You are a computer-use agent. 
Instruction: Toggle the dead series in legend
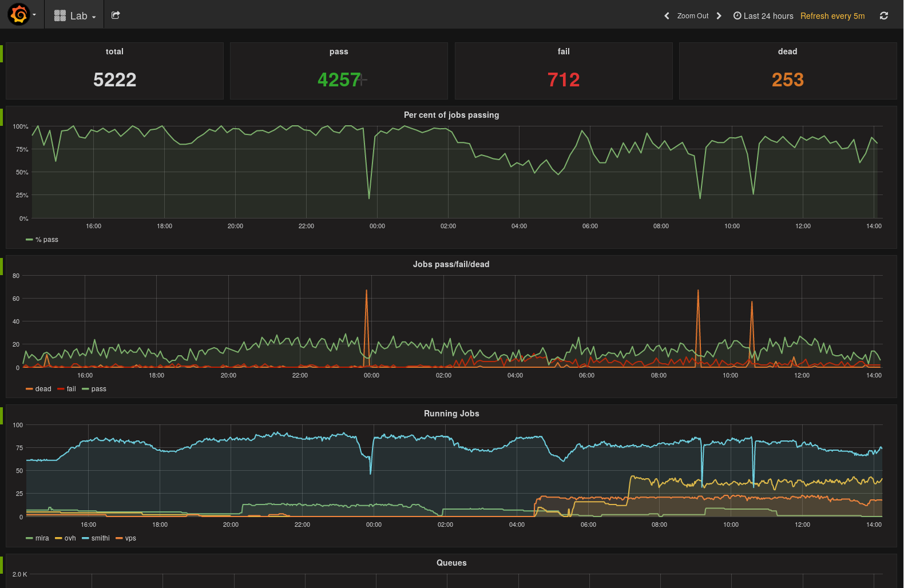(43, 389)
